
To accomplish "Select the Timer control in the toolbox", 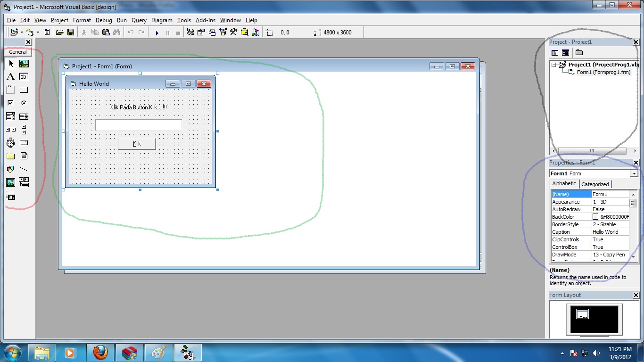I will (10, 142).
